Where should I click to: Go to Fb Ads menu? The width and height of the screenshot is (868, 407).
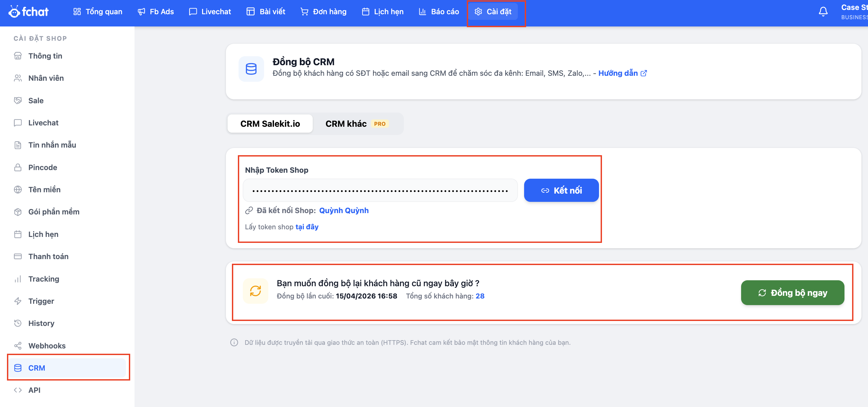coord(156,12)
